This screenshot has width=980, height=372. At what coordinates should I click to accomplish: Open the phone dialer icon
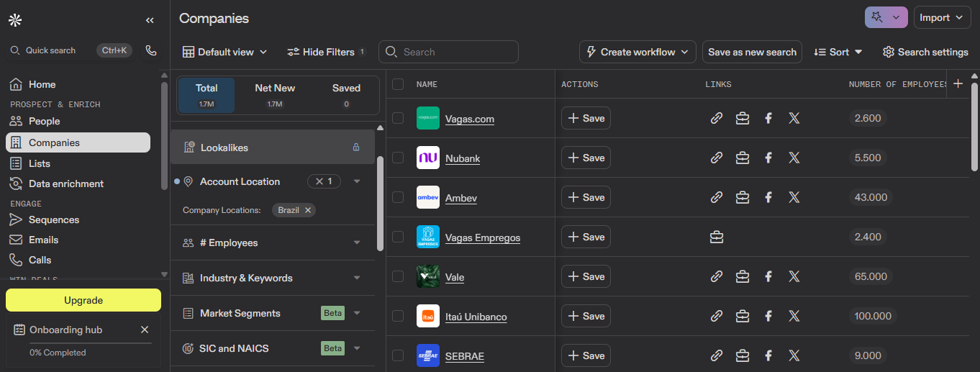click(x=151, y=50)
